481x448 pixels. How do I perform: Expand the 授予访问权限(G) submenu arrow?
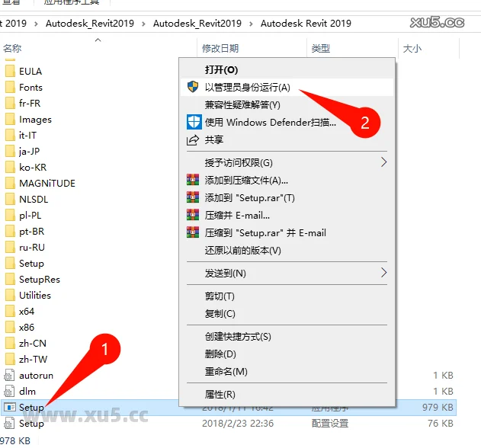pyautogui.click(x=383, y=162)
